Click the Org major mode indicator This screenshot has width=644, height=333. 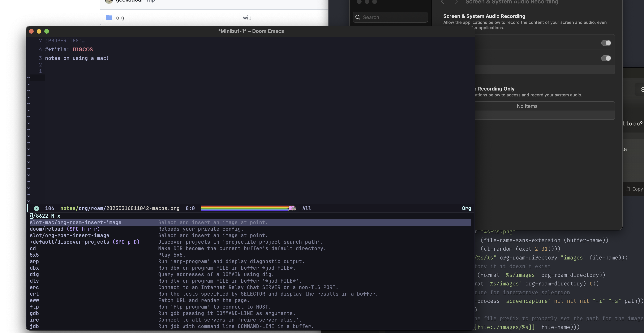coord(466,208)
